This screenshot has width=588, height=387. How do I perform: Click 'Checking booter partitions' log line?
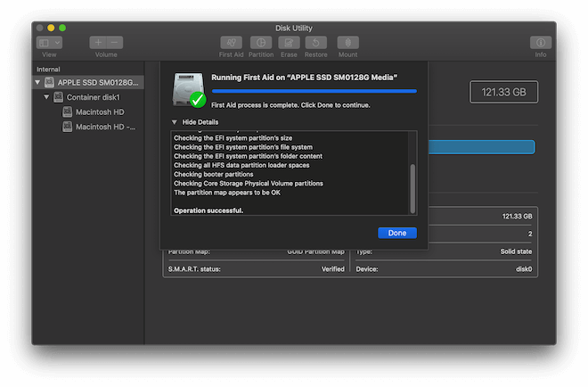tap(214, 174)
